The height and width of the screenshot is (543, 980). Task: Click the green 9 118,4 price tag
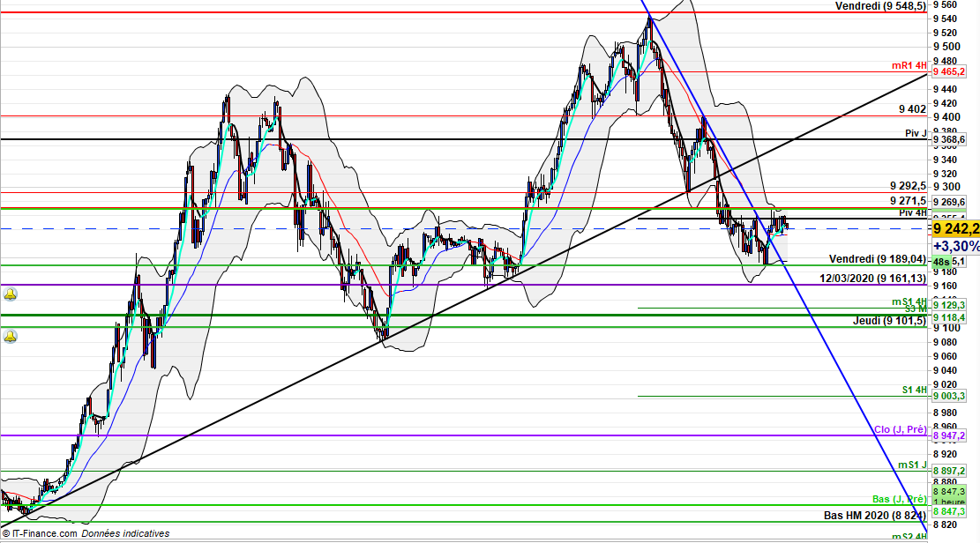pyautogui.click(x=949, y=317)
